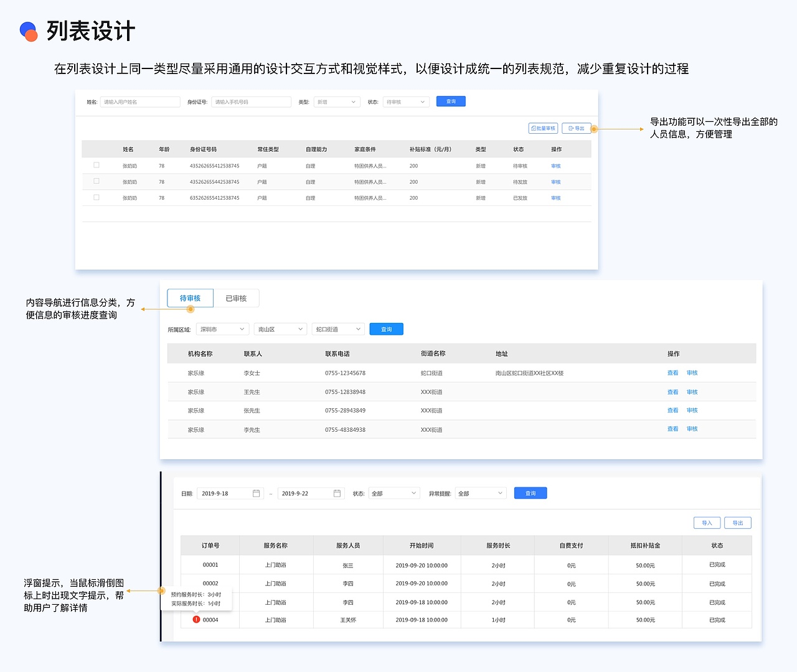
Task: Click the blue 查询 button in the top form
Action: coord(450,101)
